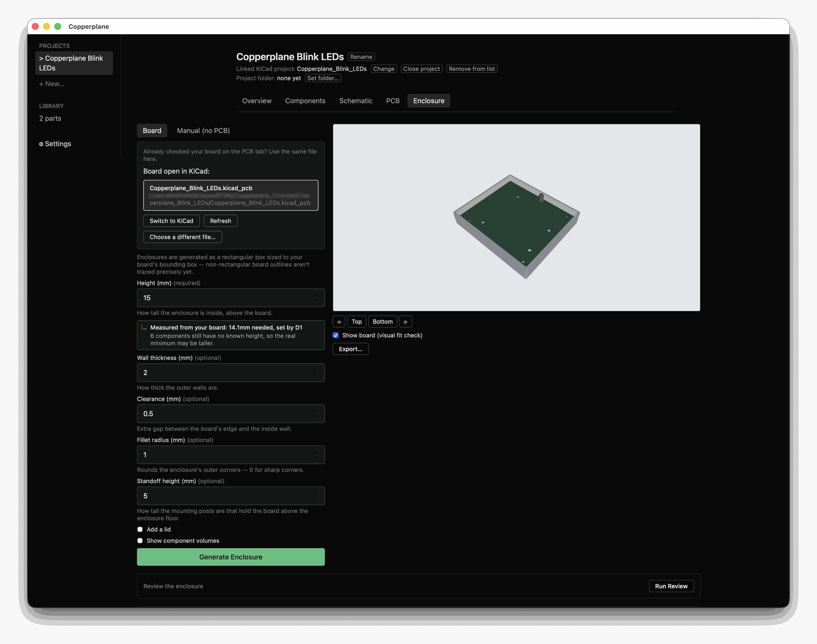
Task: Switch to Manual (no PCB) tab
Action: coord(203,130)
